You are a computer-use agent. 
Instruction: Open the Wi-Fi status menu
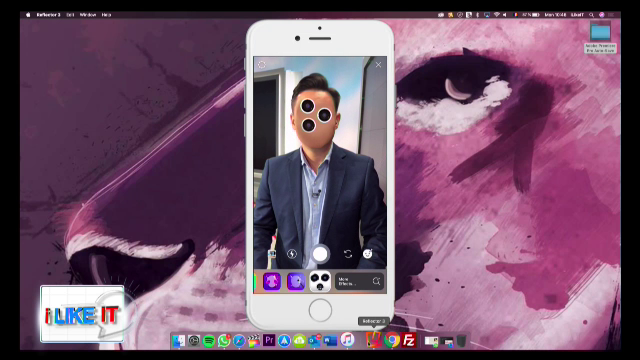[497, 15]
